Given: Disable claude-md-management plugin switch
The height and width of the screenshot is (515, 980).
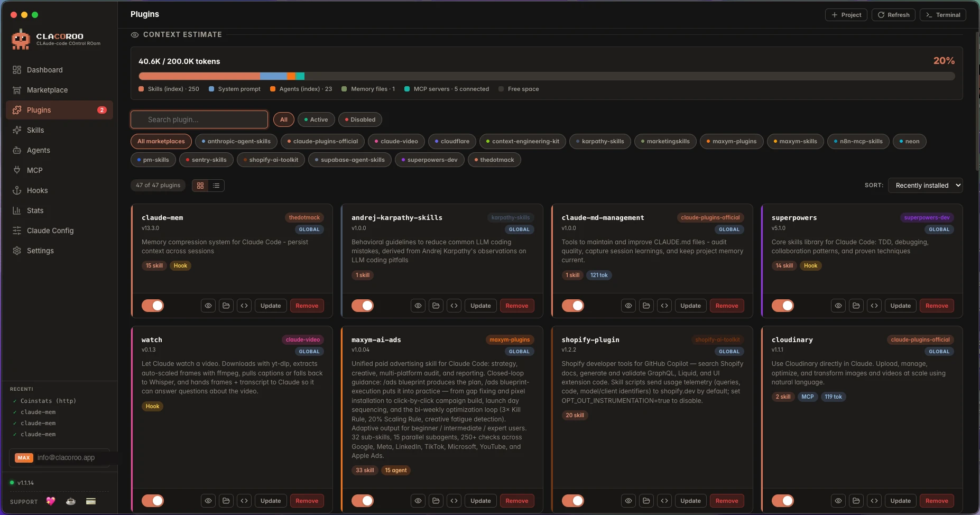Looking at the screenshot, I should point(573,306).
